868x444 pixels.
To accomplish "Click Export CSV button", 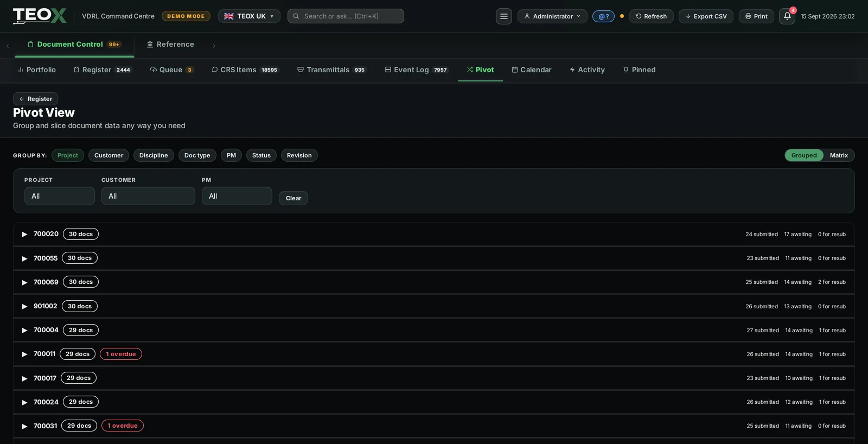I will pyautogui.click(x=706, y=16).
